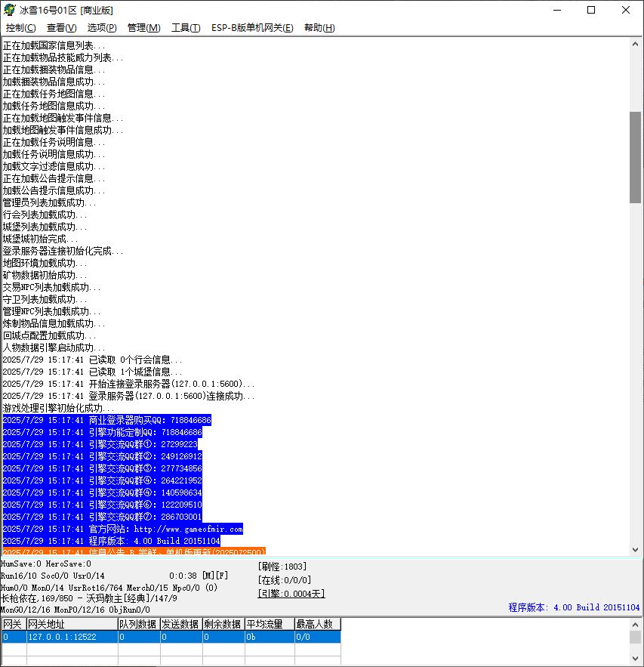Click log line 地图环境加载成功
644x667 pixels.
(45, 264)
